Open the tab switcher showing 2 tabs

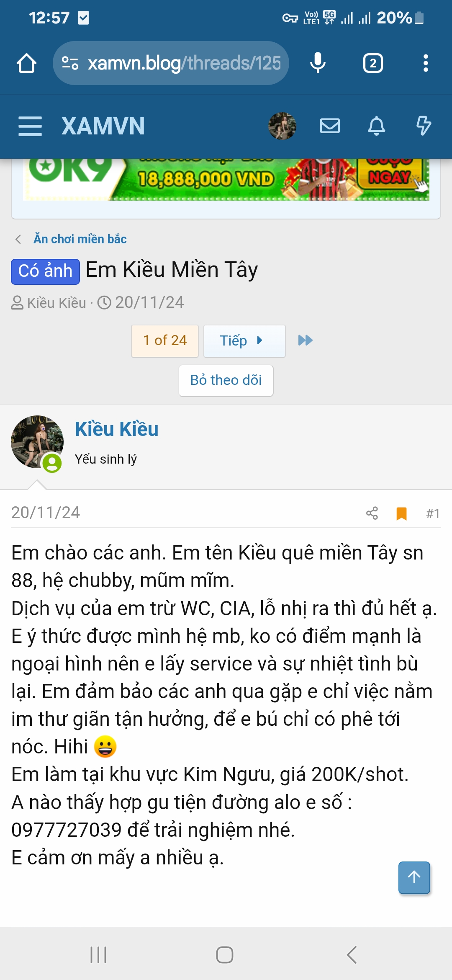(x=373, y=63)
